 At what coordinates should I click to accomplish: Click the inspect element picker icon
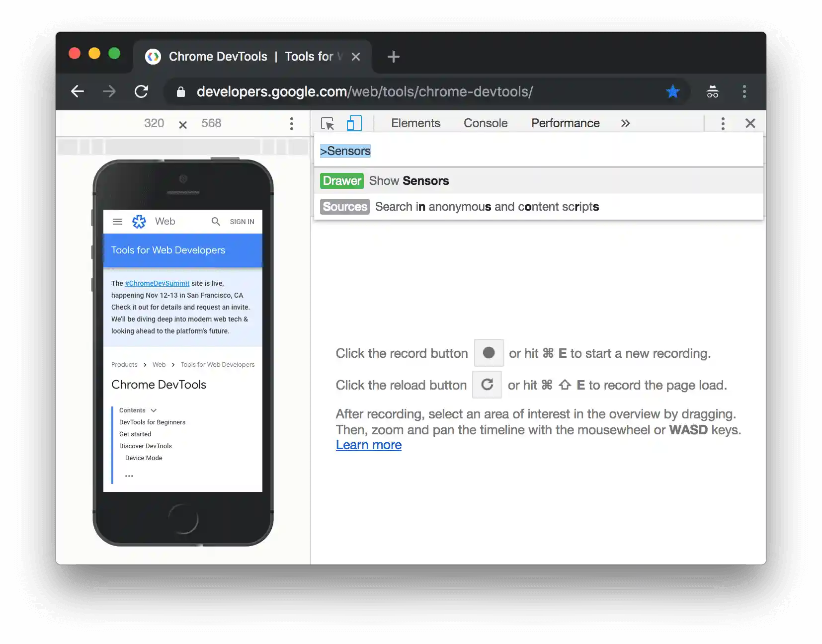328,123
